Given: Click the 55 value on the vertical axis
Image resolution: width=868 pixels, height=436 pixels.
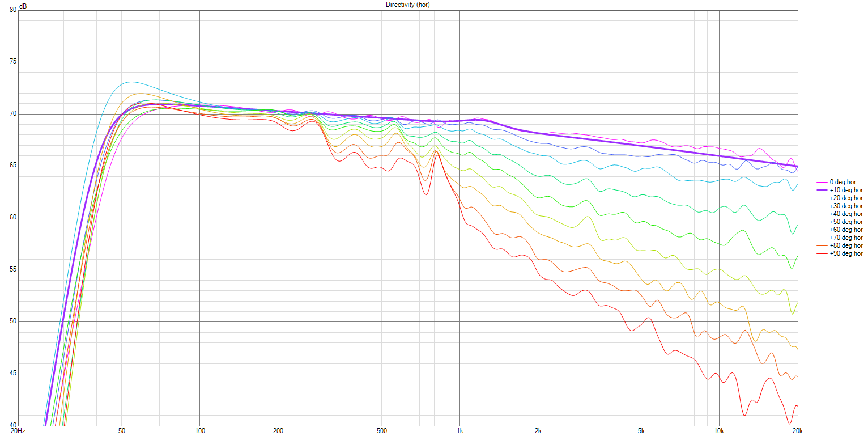Looking at the screenshot, I should [13, 270].
